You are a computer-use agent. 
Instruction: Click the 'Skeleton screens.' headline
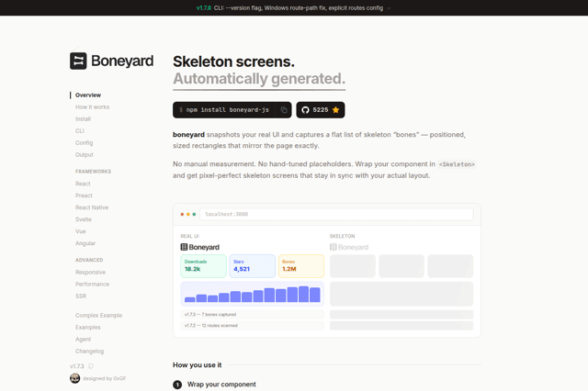[x=233, y=61]
